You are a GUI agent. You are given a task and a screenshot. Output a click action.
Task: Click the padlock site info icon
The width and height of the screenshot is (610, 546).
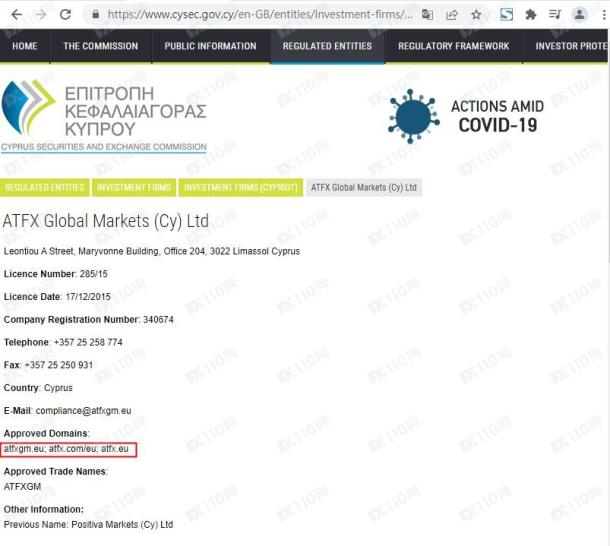point(95,15)
